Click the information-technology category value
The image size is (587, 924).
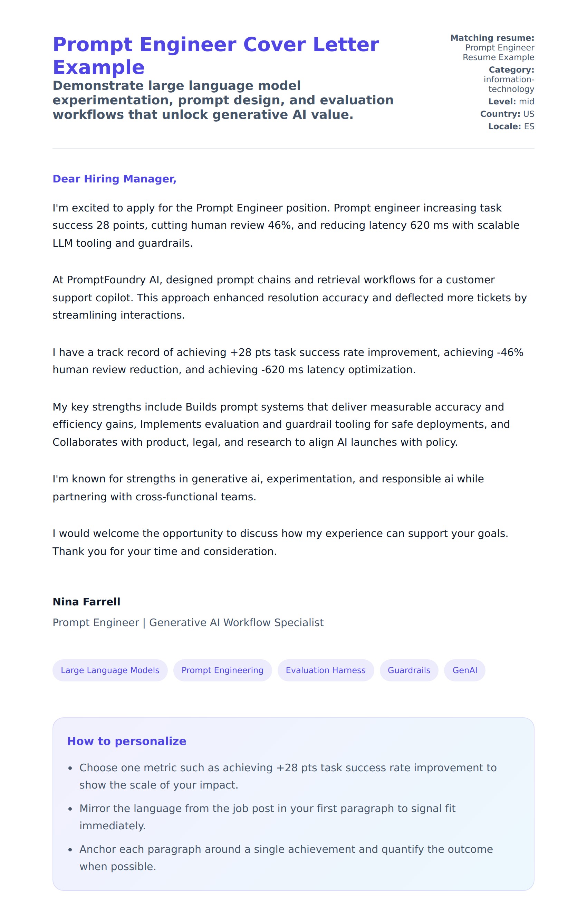click(x=509, y=84)
